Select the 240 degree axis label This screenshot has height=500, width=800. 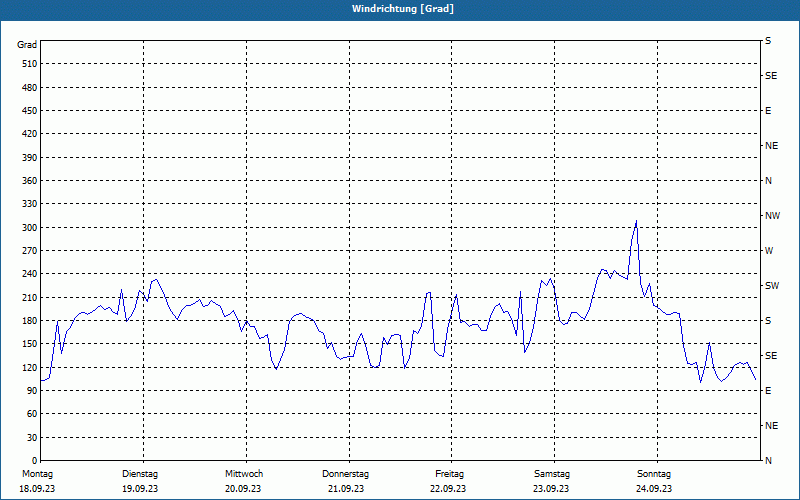coord(30,274)
